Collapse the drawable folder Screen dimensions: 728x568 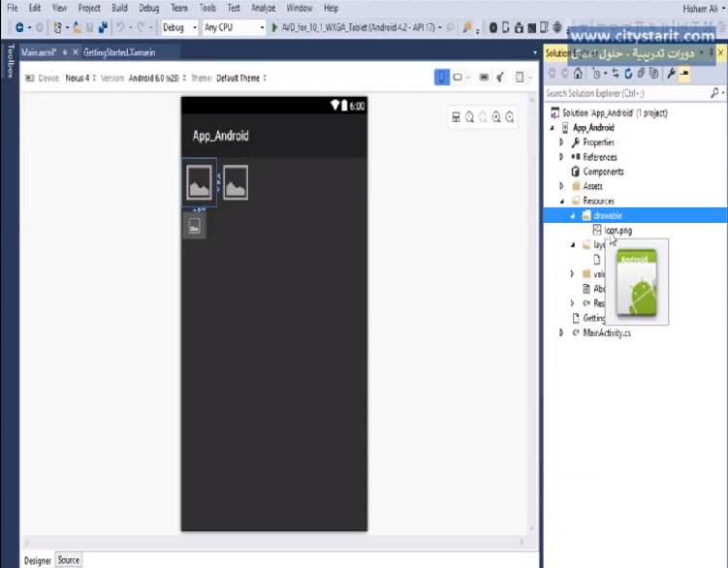point(573,215)
